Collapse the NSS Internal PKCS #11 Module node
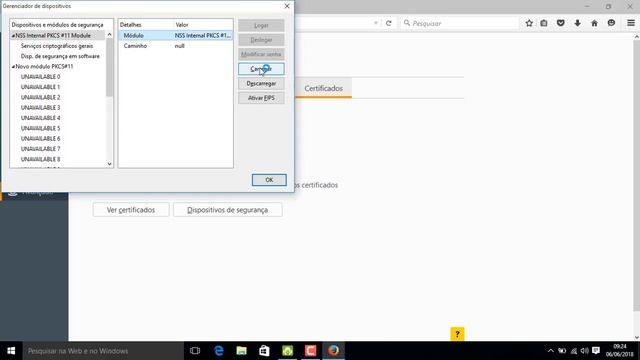The image size is (640, 360). point(13,36)
